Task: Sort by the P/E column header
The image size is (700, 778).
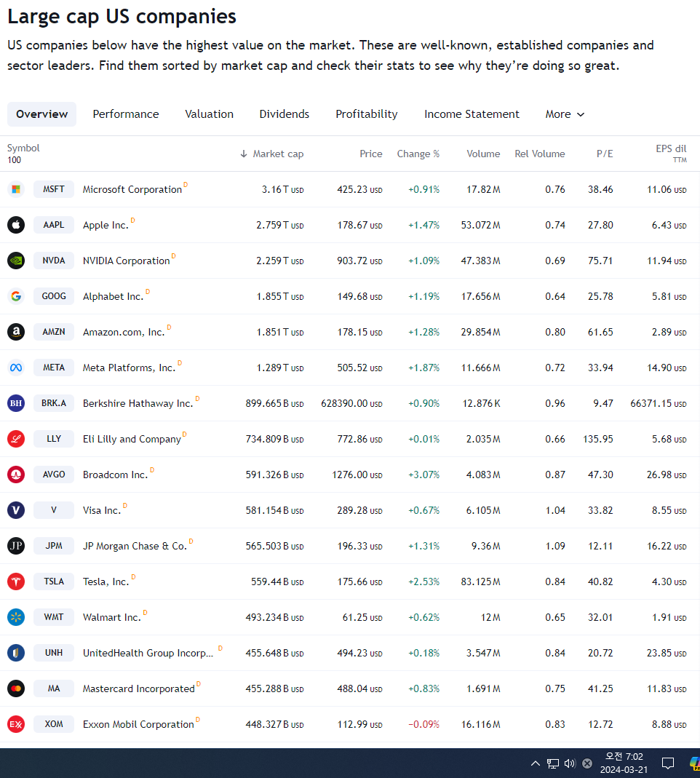Action: [605, 154]
